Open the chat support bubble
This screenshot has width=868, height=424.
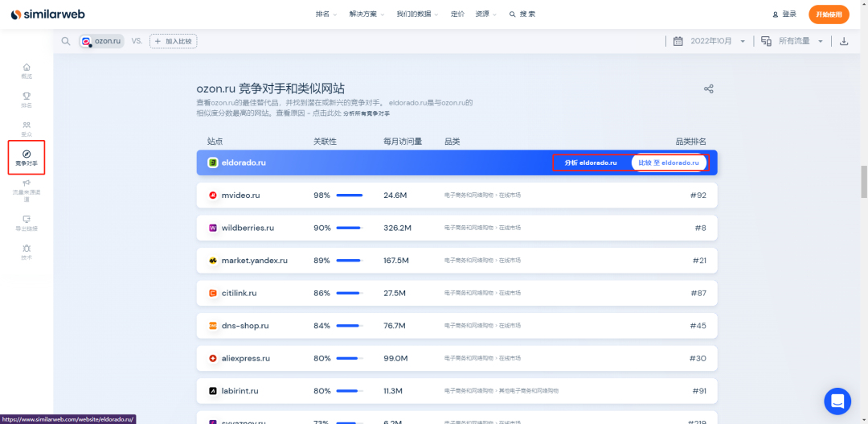point(837,401)
